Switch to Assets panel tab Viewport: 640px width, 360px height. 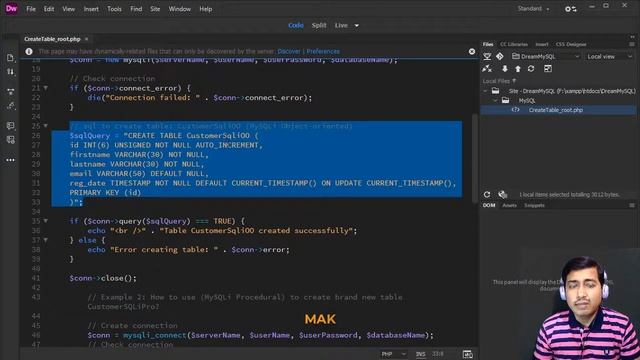pos(509,205)
